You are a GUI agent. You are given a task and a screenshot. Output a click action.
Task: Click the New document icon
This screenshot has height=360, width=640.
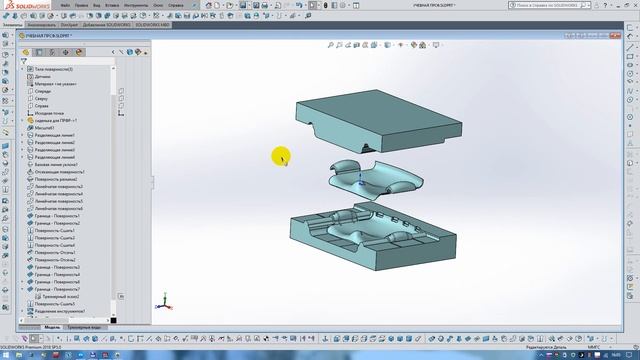pyautogui.click(x=217, y=5)
